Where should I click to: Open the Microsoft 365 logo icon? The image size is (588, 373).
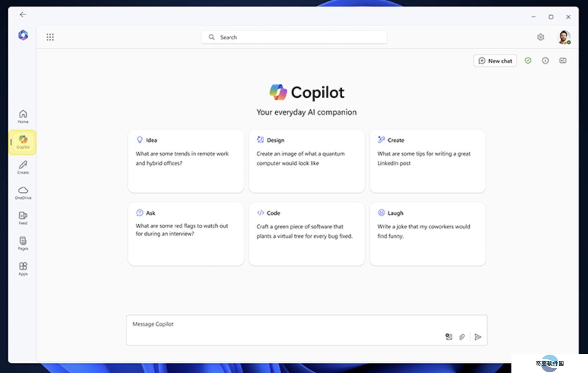23,35
